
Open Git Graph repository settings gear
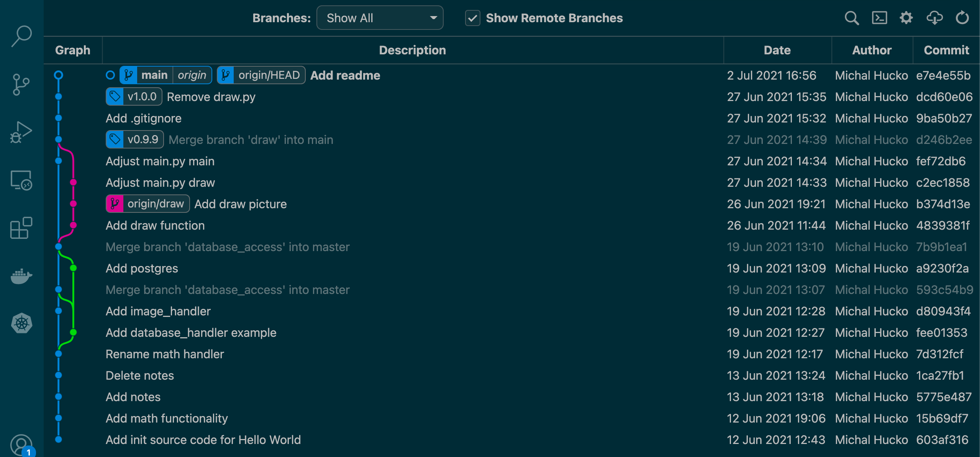906,18
